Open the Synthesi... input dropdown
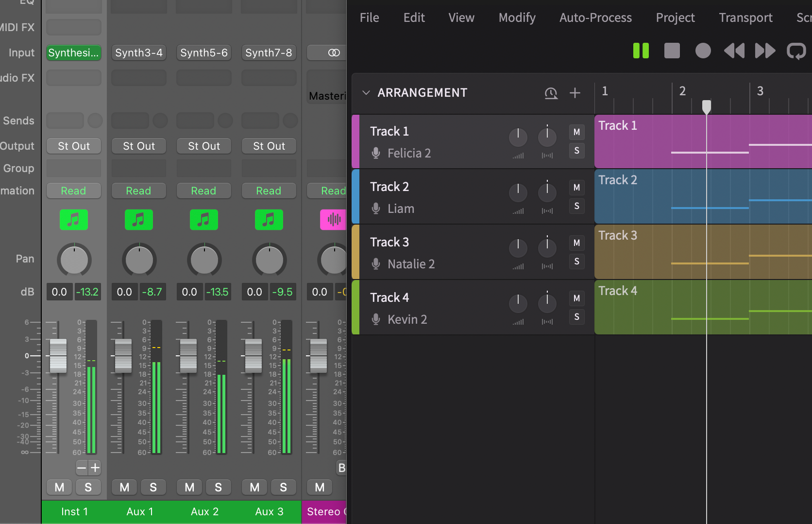This screenshot has height=524, width=812. coord(74,52)
